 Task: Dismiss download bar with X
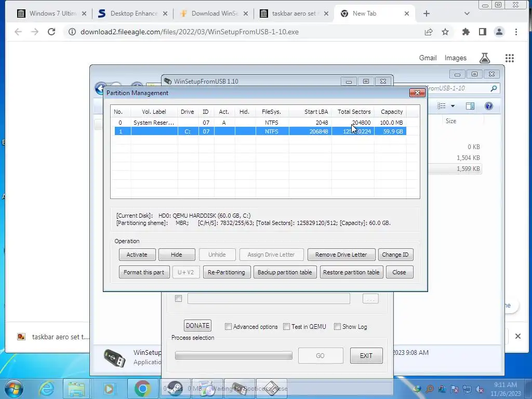pos(518,336)
